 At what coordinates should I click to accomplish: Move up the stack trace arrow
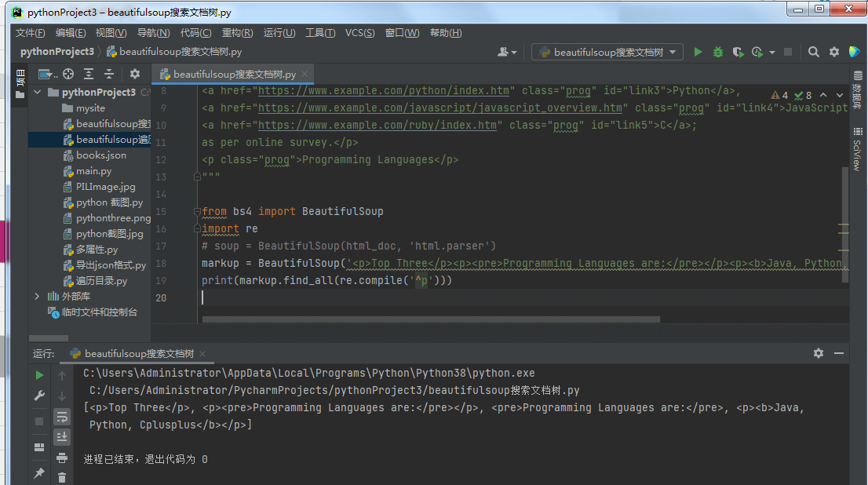62,375
